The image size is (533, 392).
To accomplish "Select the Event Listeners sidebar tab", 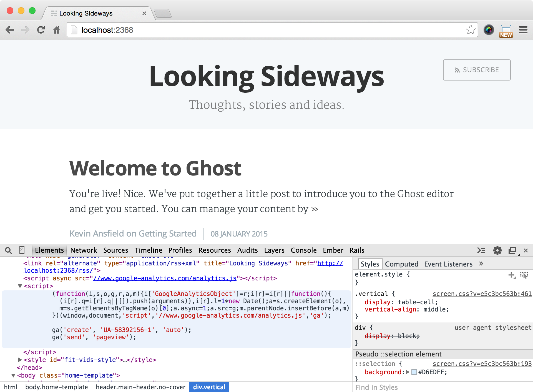I will point(448,264).
